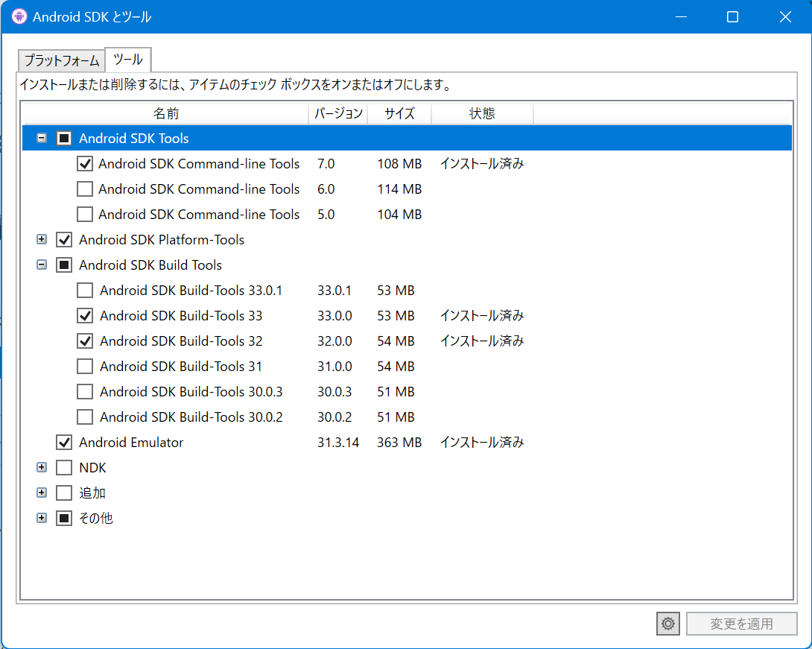Select Android SDK Build-Tools 33.0.1 name text
The height and width of the screenshot is (649, 812).
click(191, 291)
